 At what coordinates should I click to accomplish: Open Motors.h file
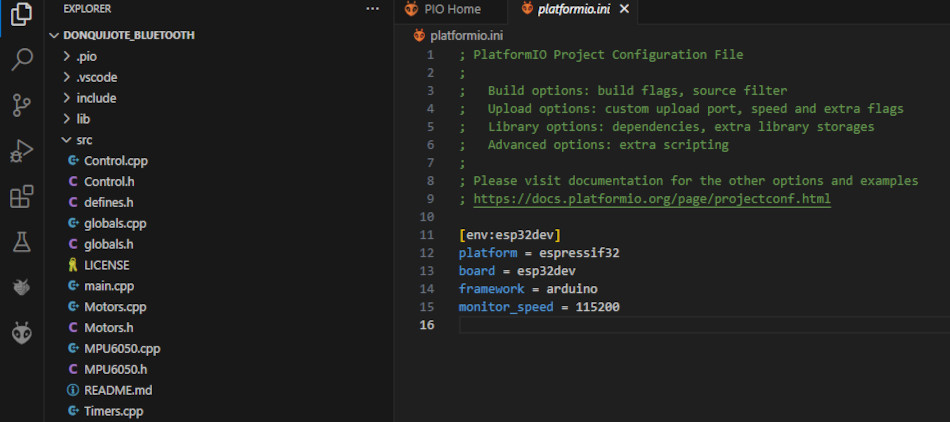[x=108, y=328]
